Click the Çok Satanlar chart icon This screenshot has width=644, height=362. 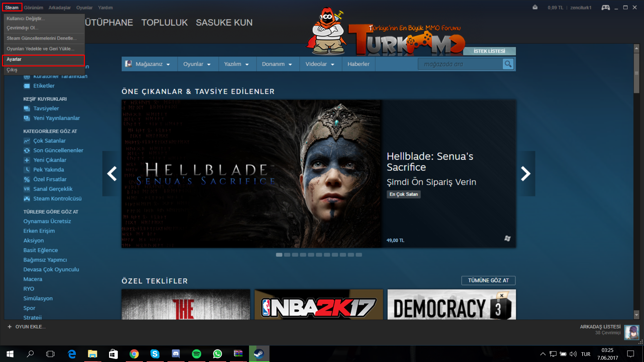27,141
